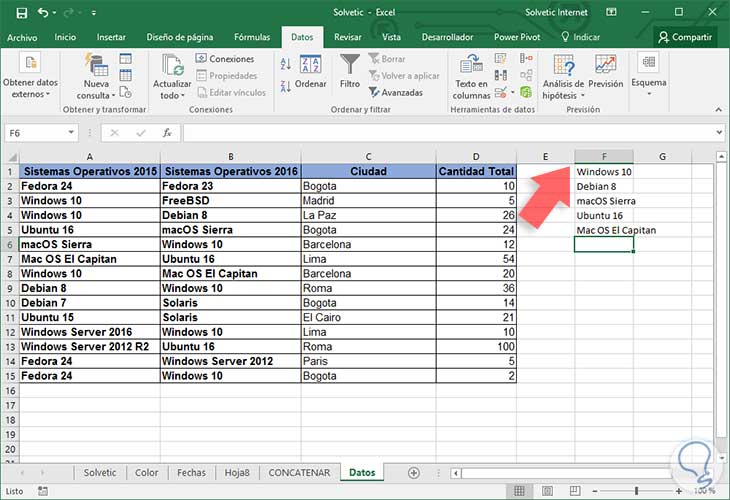Switch to the Insertar ribbon tab
Image resolution: width=730 pixels, height=500 pixels.
click(x=111, y=37)
